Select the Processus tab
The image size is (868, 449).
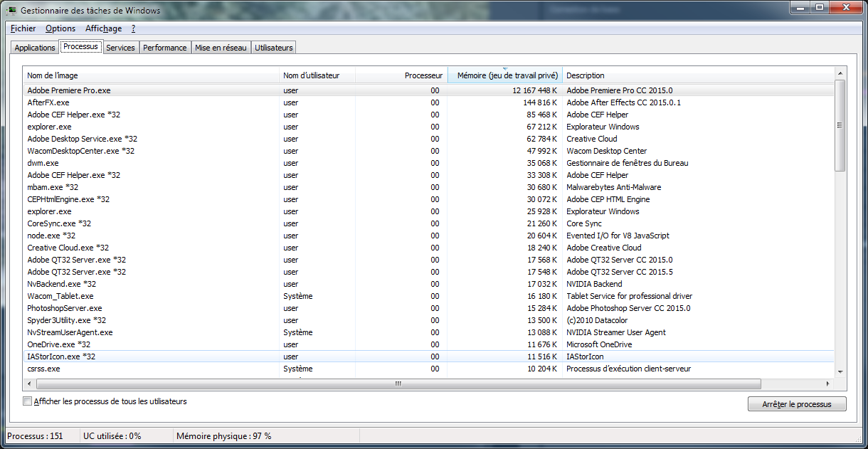click(80, 46)
